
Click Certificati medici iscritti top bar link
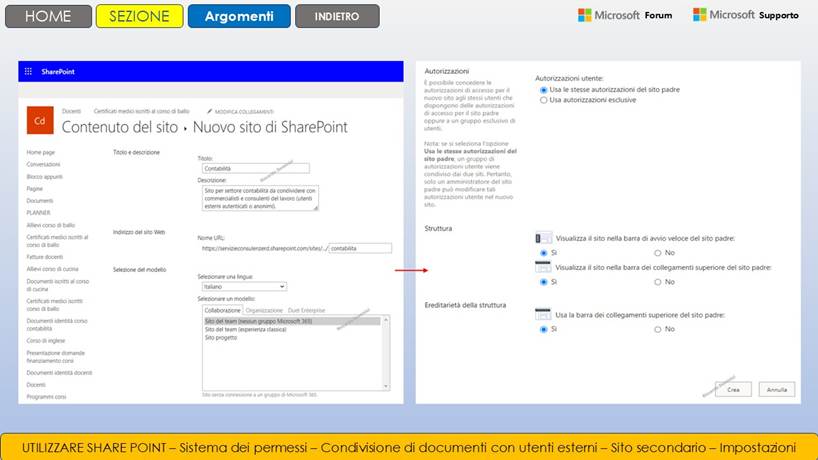[141, 111]
